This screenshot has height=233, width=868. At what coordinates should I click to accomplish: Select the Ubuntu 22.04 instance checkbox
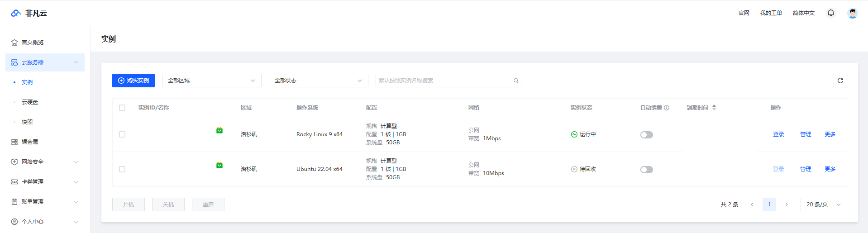[x=122, y=169]
